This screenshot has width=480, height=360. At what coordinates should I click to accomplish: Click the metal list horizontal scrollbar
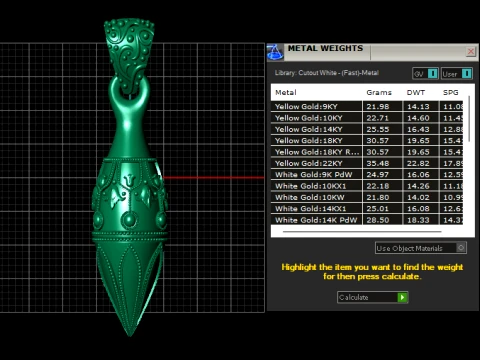[362, 231]
